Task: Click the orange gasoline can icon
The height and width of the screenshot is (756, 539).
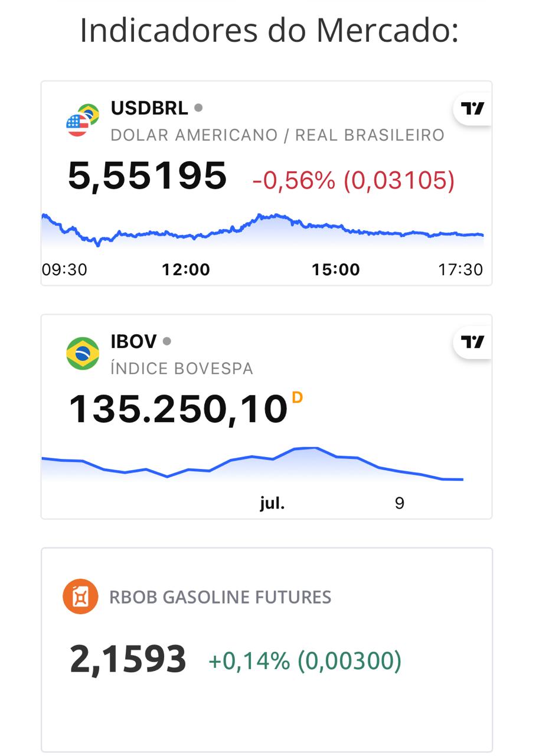Action: click(80, 597)
